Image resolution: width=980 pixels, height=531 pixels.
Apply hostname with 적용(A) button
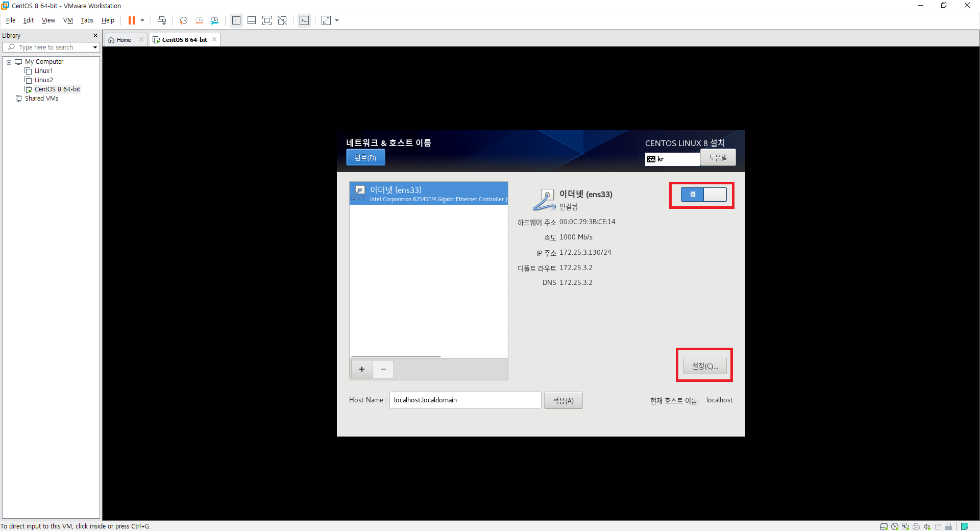(x=563, y=400)
